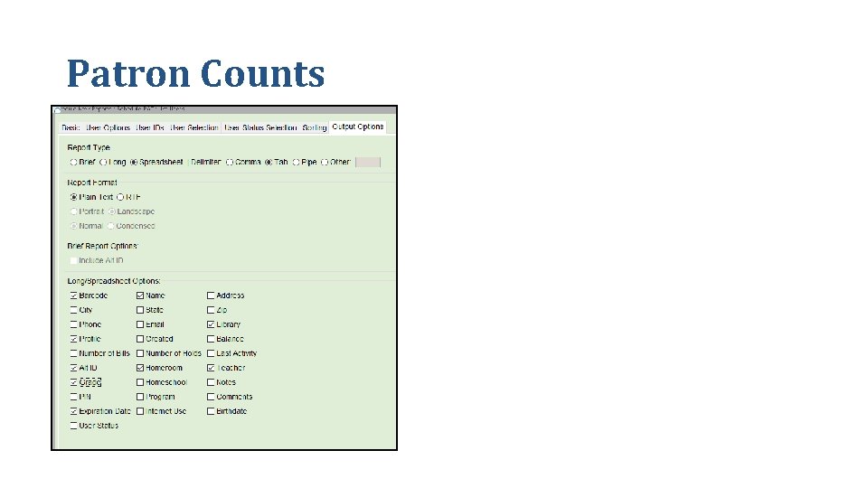Go to the User Selection tab
The width and height of the screenshot is (868, 488).
click(193, 127)
